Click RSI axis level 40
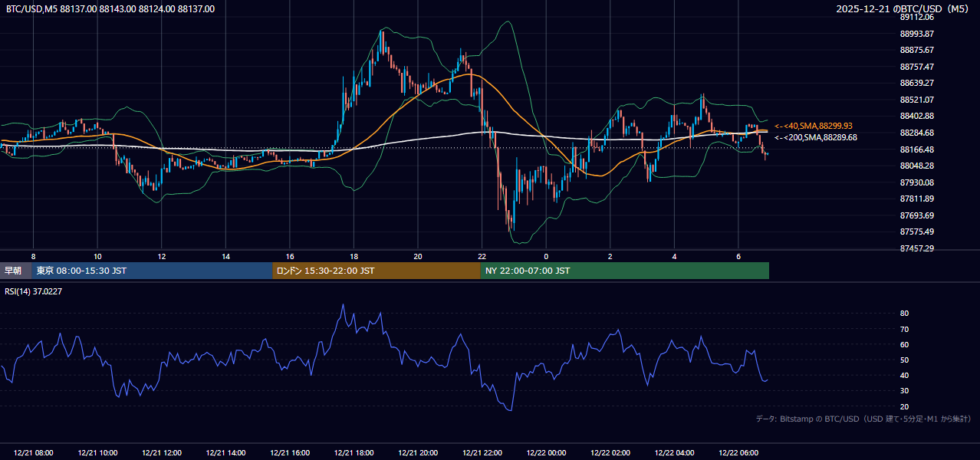980x460 pixels. (904, 375)
